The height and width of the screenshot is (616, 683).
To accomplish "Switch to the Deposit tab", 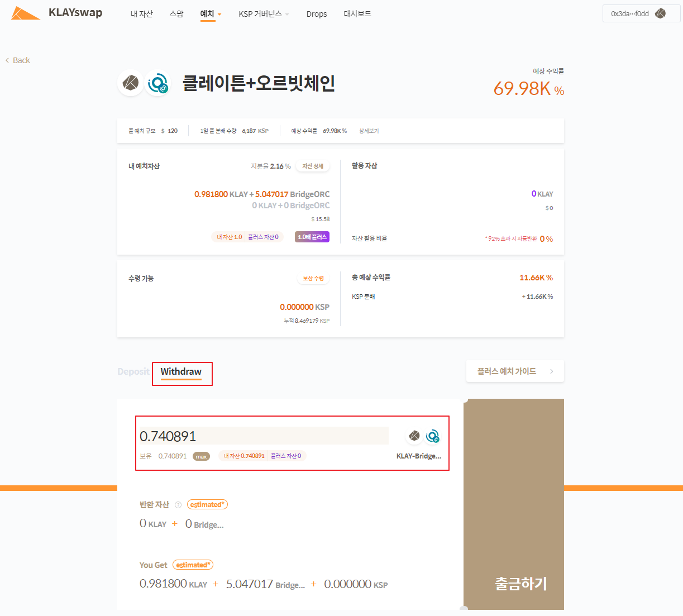I will click(133, 372).
